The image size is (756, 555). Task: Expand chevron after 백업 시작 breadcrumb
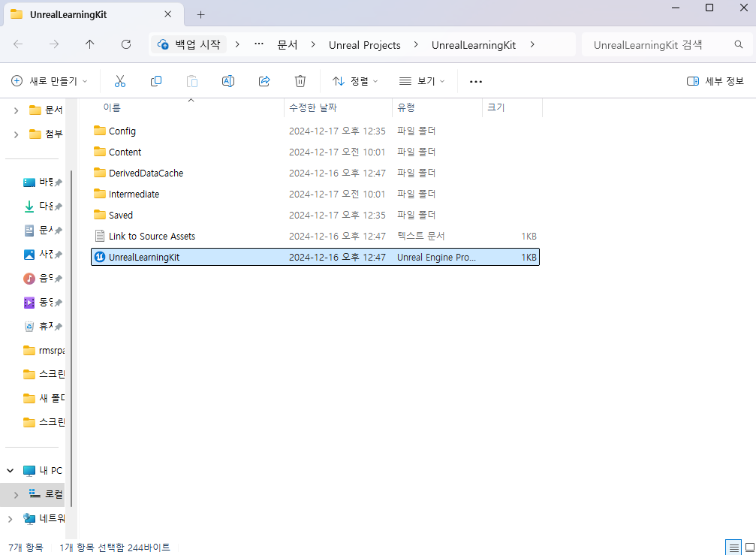pos(237,44)
